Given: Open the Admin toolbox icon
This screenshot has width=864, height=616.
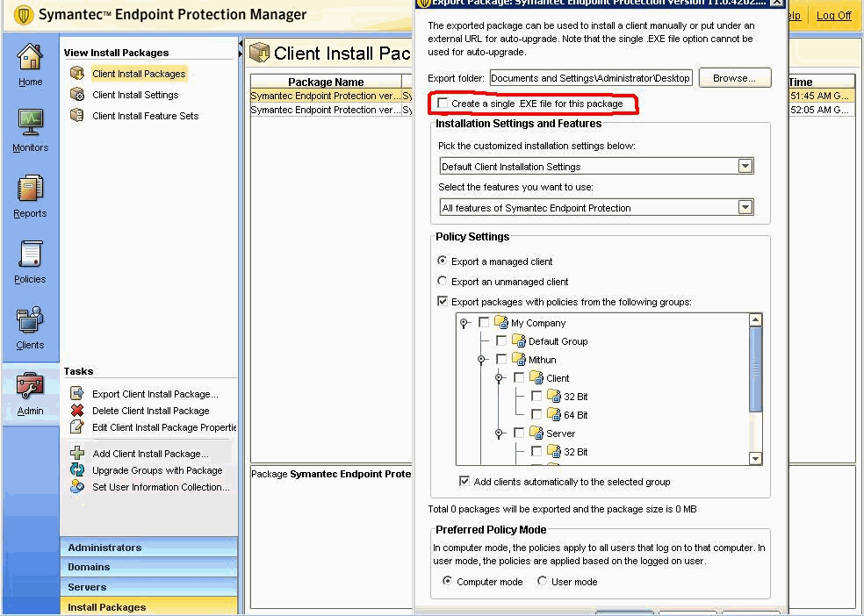Looking at the screenshot, I should (x=30, y=386).
